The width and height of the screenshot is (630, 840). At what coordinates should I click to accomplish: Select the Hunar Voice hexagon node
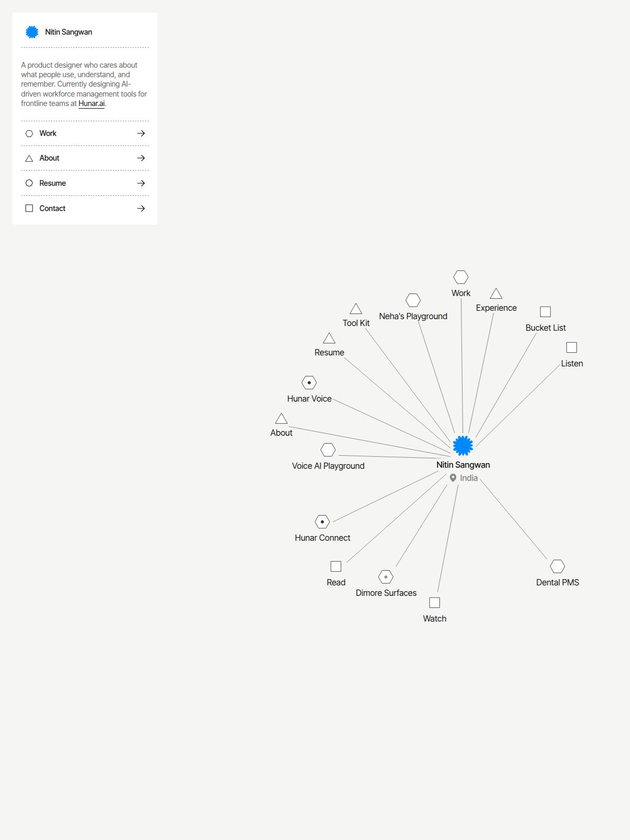[x=309, y=383]
